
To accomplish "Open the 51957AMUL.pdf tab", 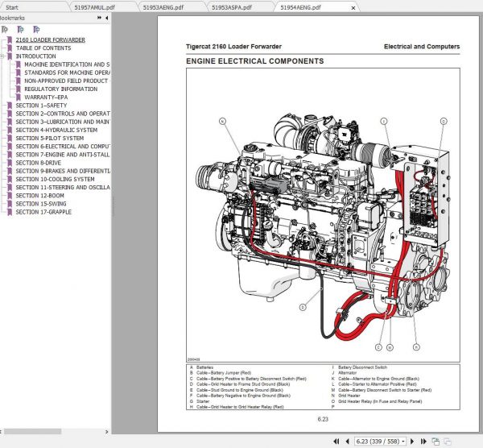I will [94, 7].
